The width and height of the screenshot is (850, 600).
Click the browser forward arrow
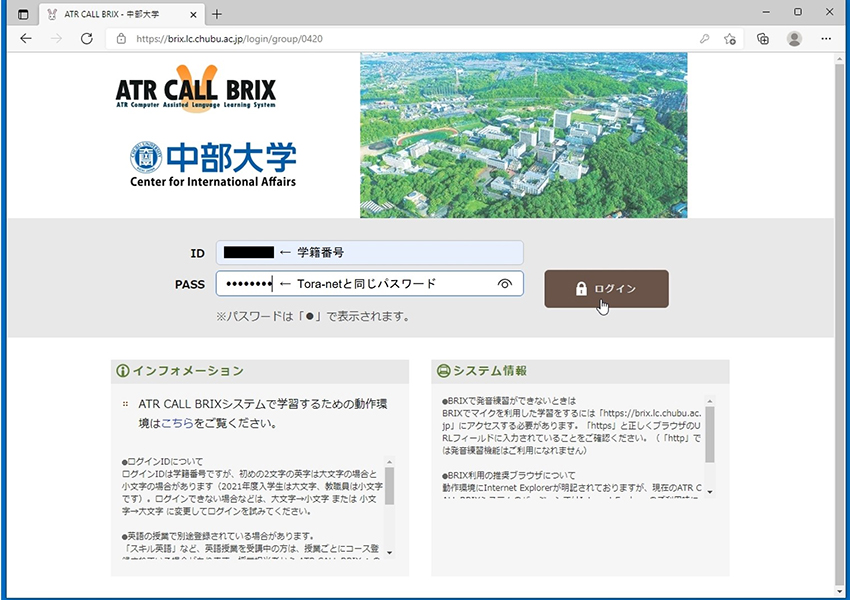56,38
